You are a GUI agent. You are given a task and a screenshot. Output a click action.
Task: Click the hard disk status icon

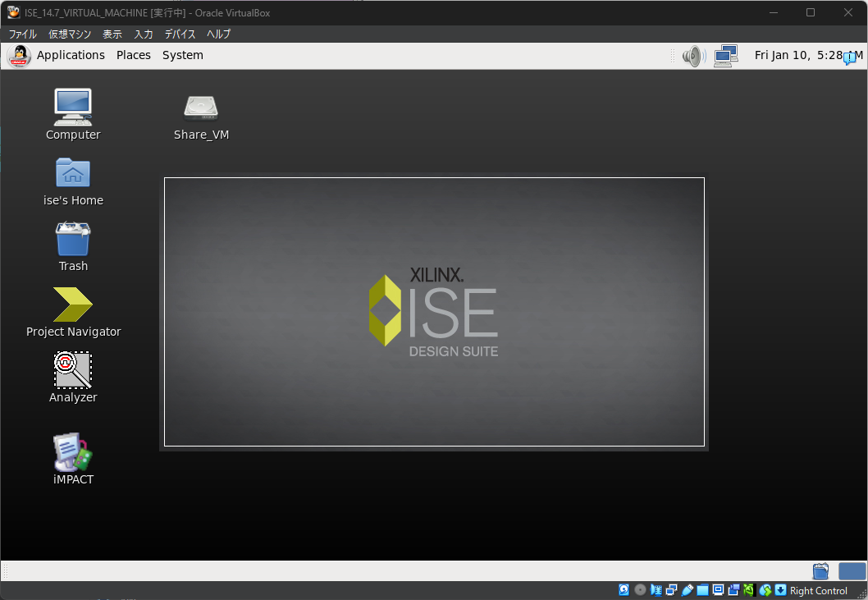pyautogui.click(x=624, y=590)
